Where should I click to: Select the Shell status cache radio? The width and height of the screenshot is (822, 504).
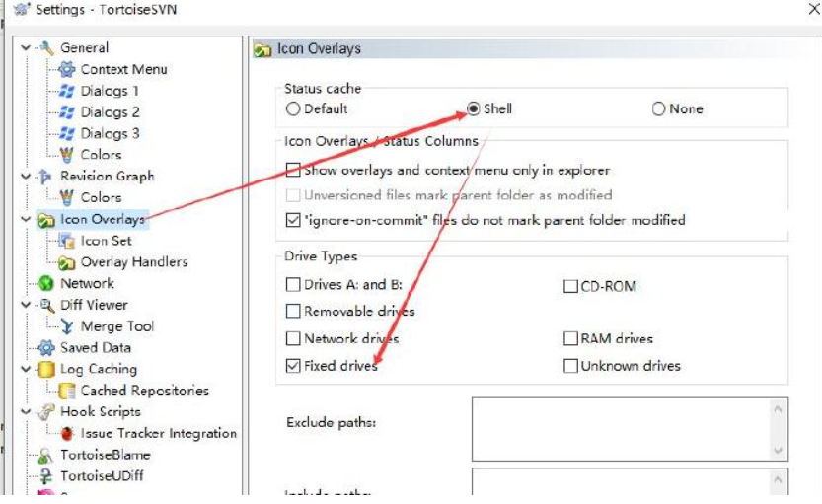[x=473, y=108]
